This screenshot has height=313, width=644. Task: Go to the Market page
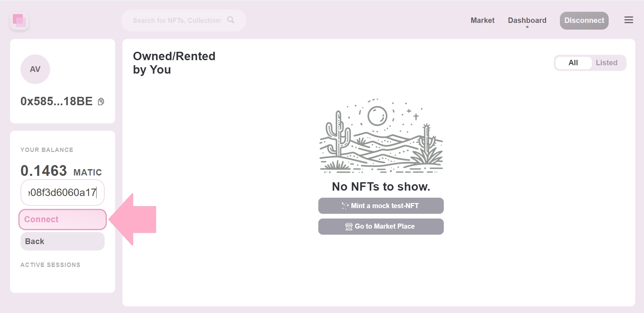482,21
